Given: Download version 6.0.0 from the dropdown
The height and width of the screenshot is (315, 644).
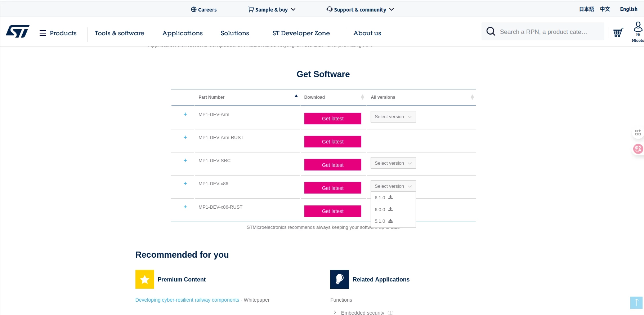Looking at the screenshot, I should [x=390, y=209].
